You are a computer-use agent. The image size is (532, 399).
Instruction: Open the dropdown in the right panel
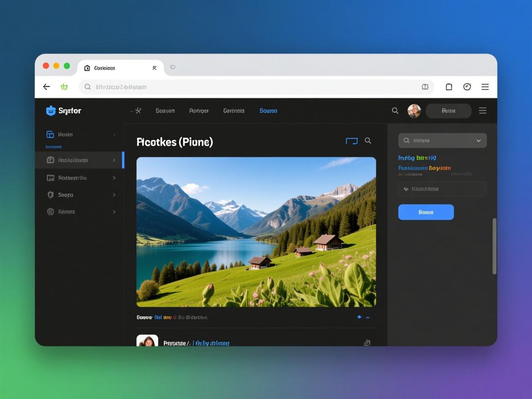coord(478,141)
